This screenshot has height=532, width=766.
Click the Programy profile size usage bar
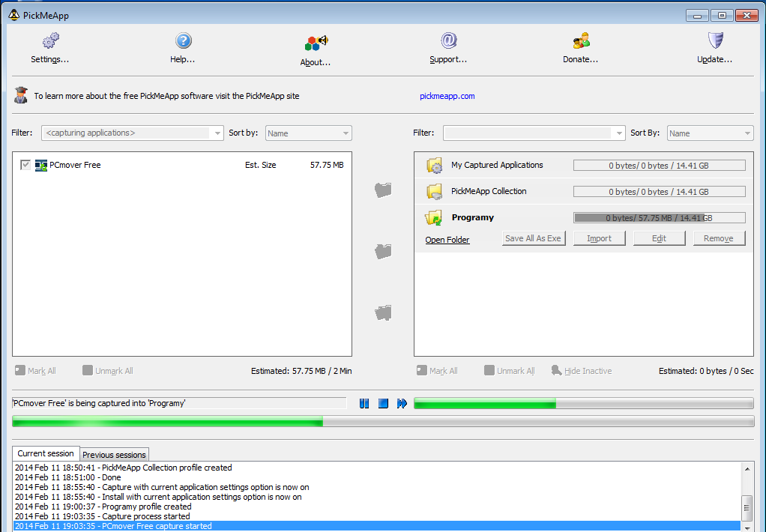point(660,218)
